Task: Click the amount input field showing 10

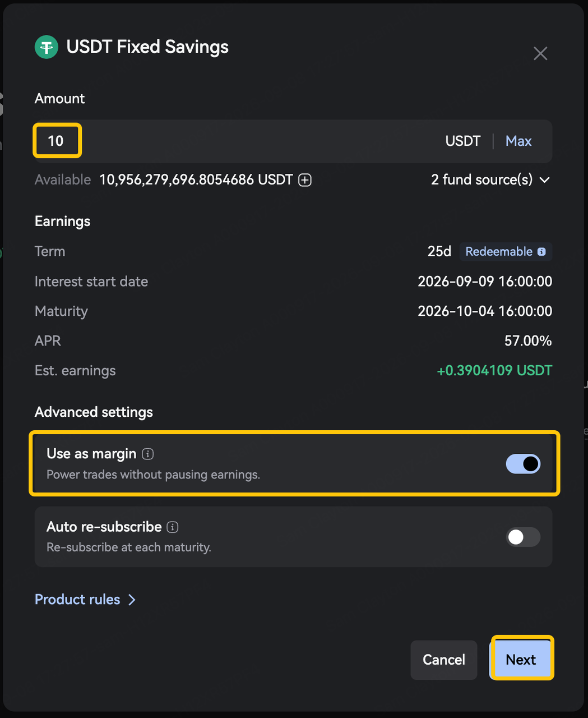Action: (294, 141)
